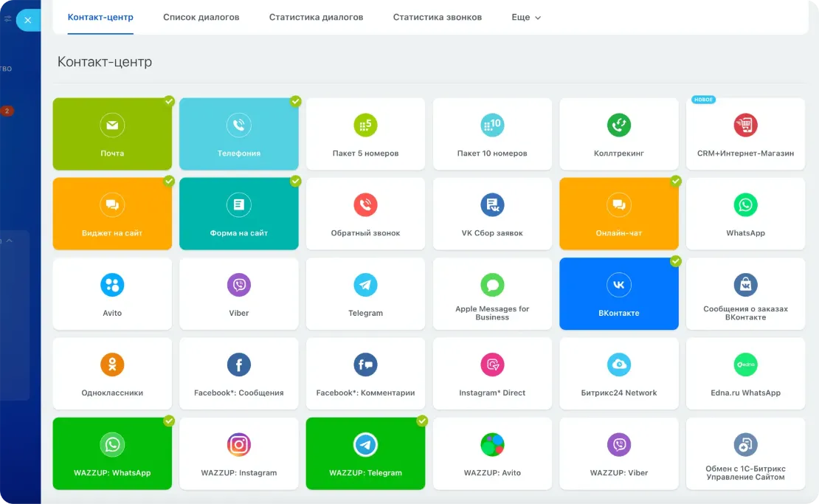The image size is (819, 504).
Task: Open the Почта mail envelope icon
Action: 112,125
